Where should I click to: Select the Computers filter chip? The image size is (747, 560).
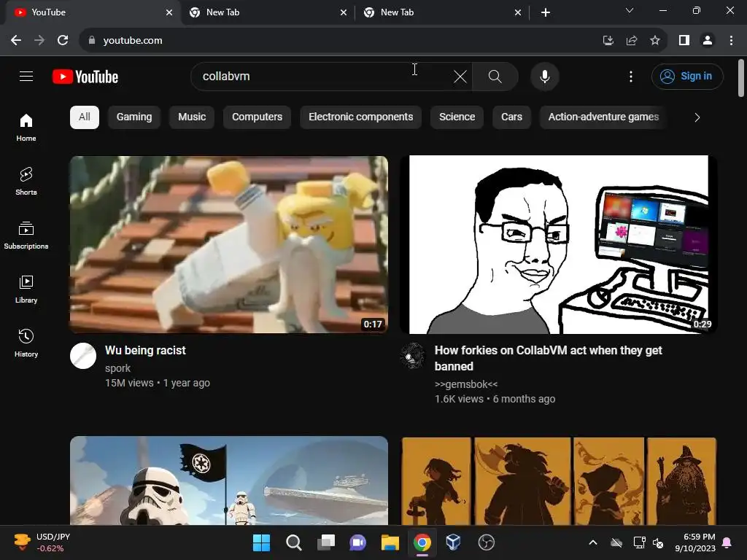coord(257,117)
